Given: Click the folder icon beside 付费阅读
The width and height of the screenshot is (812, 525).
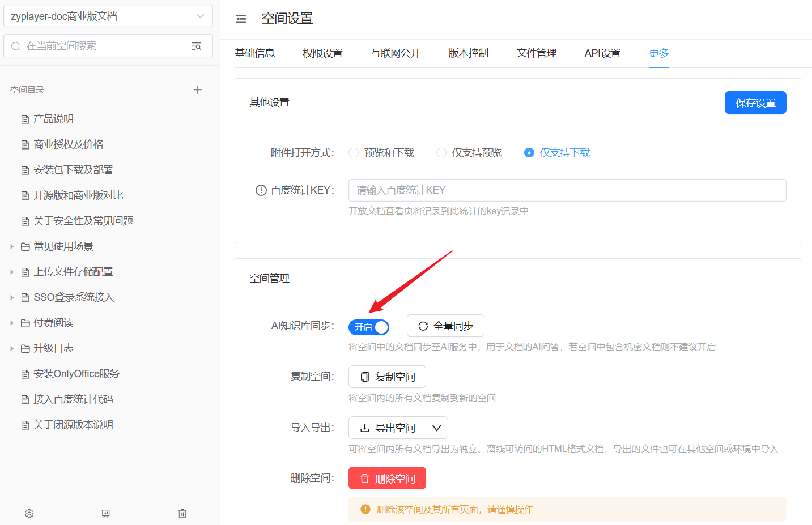Looking at the screenshot, I should click(x=25, y=323).
